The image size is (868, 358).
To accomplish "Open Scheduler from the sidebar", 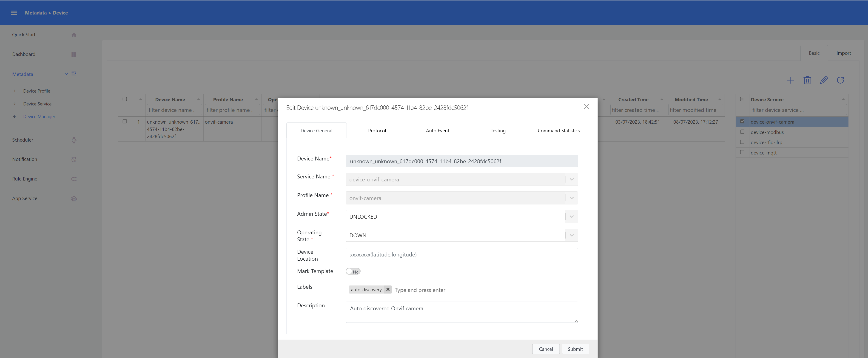I will [x=23, y=140].
